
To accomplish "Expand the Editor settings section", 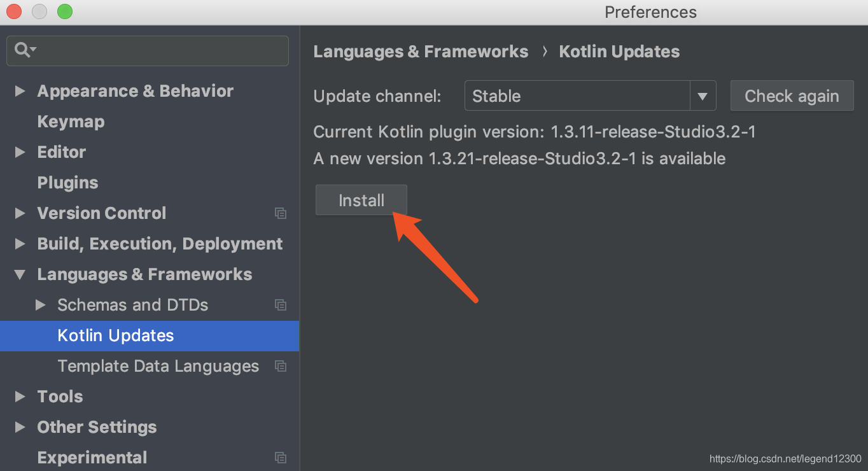I will coord(20,152).
